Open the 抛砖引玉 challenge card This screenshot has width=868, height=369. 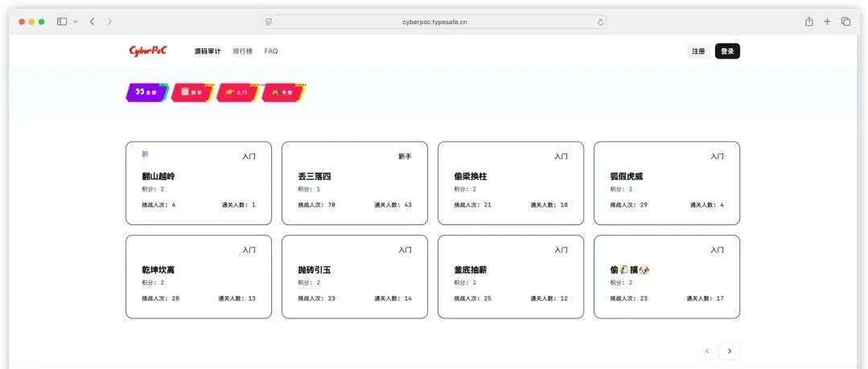(355, 277)
